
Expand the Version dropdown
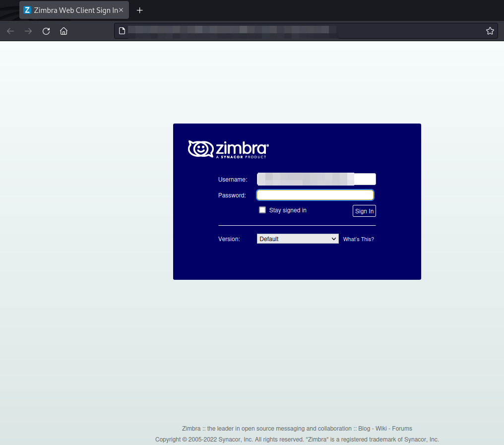click(298, 239)
